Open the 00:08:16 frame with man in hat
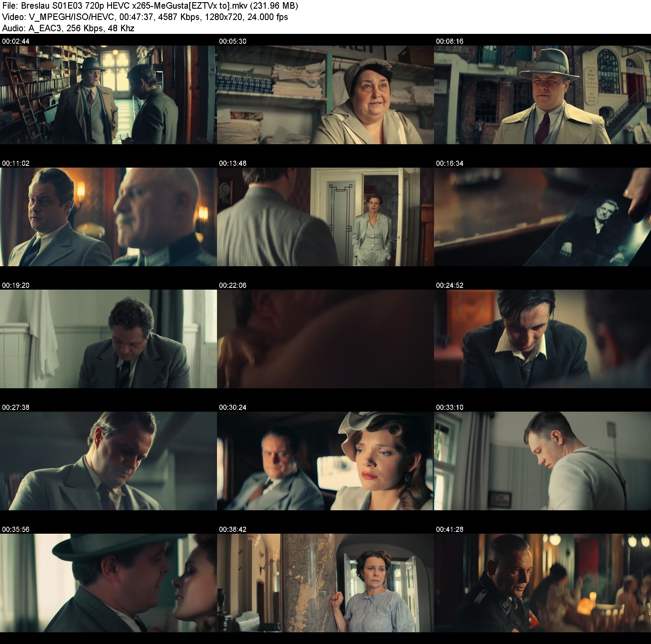The image size is (651, 644). (x=542, y=95)
